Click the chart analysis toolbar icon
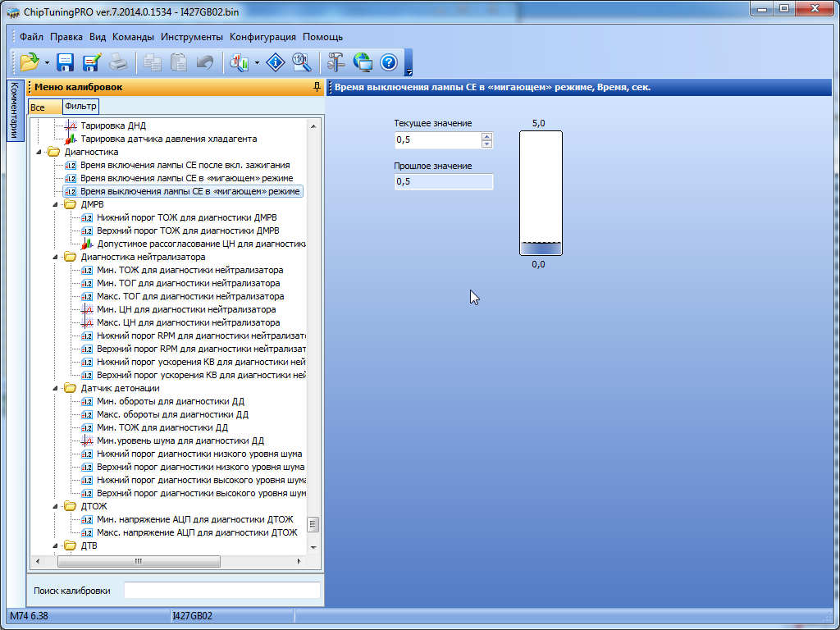The height and width of the screenshot is (630, 840). click(240, 62)
